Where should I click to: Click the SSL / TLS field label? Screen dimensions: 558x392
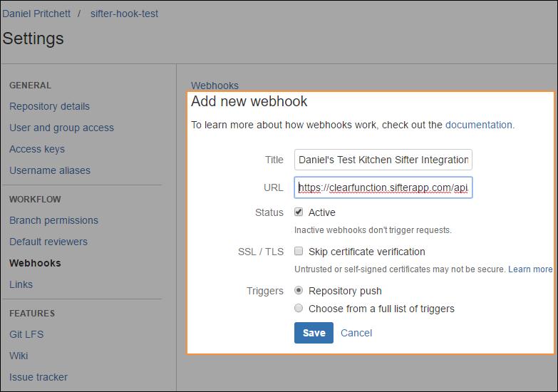(x=261, y=252)
